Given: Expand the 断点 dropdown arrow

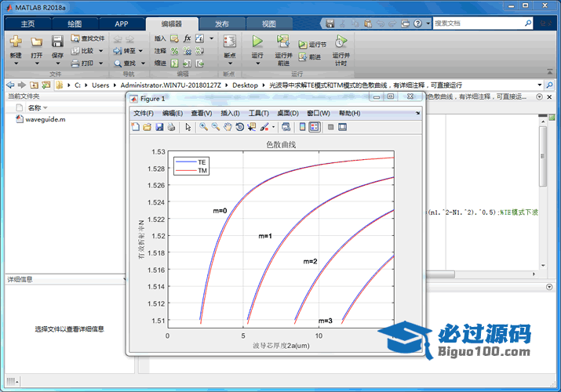Looking at the screenshot, I should tap(230, 64).
